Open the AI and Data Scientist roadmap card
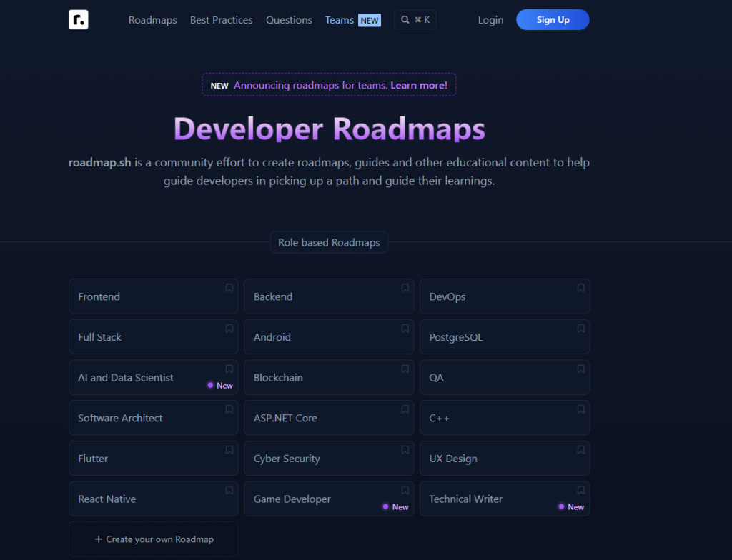 click(x=154, y=378)
